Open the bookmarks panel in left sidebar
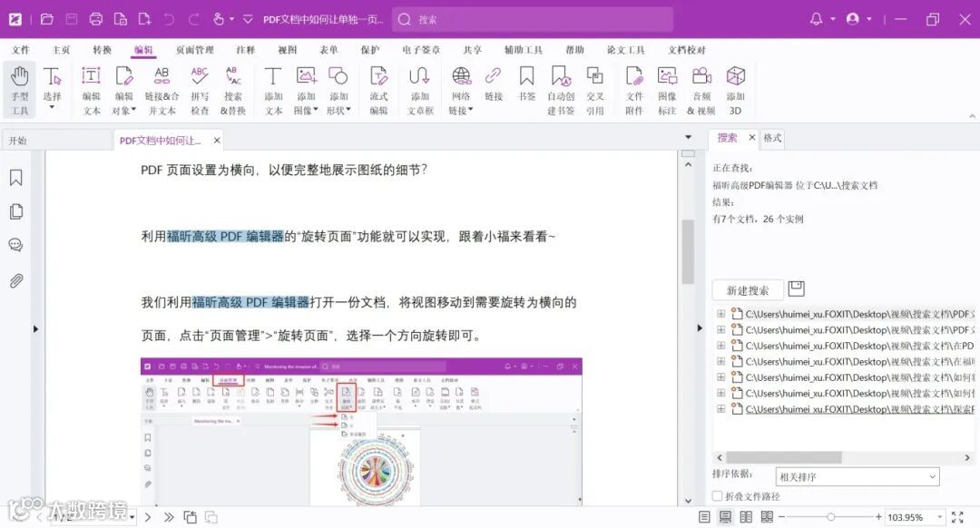 pos(16,178)
